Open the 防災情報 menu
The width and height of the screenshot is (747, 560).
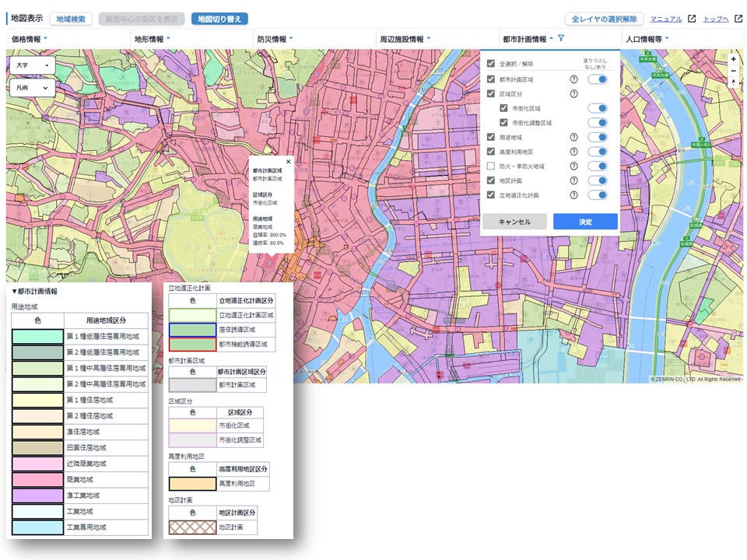tap(272, 38)
